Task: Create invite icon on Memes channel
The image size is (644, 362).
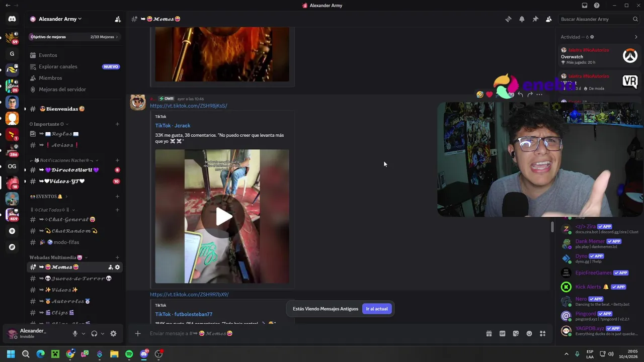Action: [x=111, y=267]
